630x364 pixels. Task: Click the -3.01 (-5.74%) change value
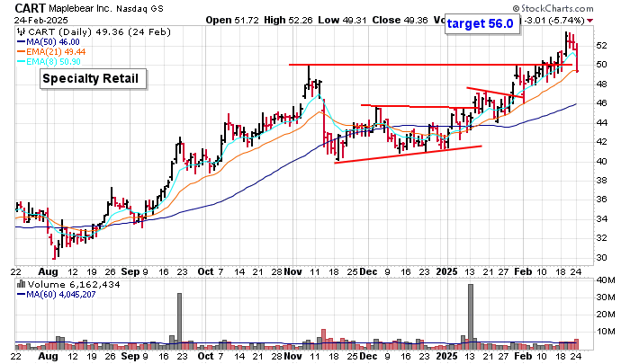click(x=553, y=21)
